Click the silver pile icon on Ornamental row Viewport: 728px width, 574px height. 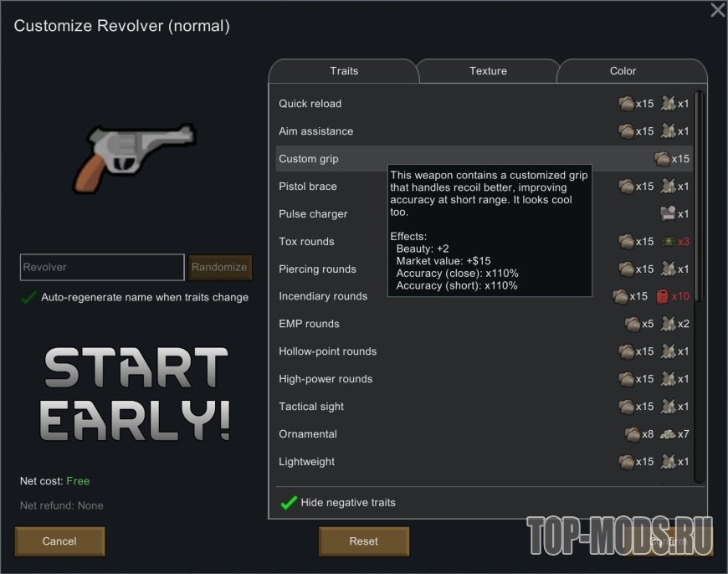668,434
